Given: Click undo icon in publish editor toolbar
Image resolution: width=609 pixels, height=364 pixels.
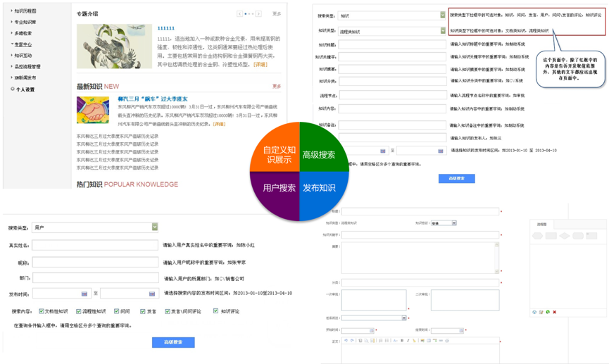Looking at the screenshot, I should (346, 340).
